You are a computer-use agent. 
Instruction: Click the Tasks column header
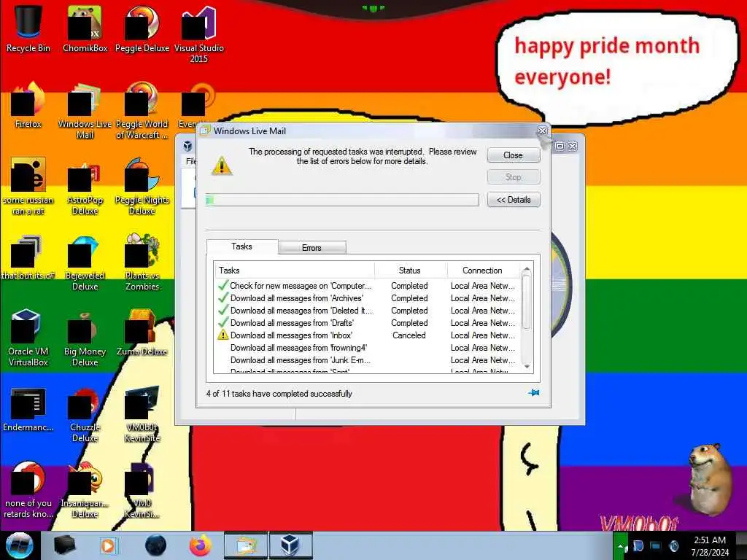point(295,270)
